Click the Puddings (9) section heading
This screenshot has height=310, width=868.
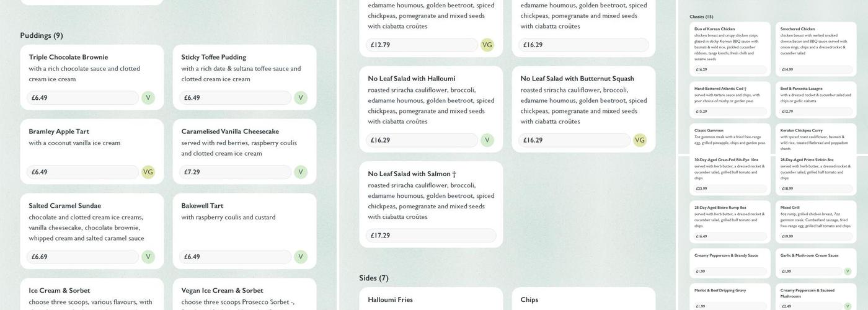point(42,35)
